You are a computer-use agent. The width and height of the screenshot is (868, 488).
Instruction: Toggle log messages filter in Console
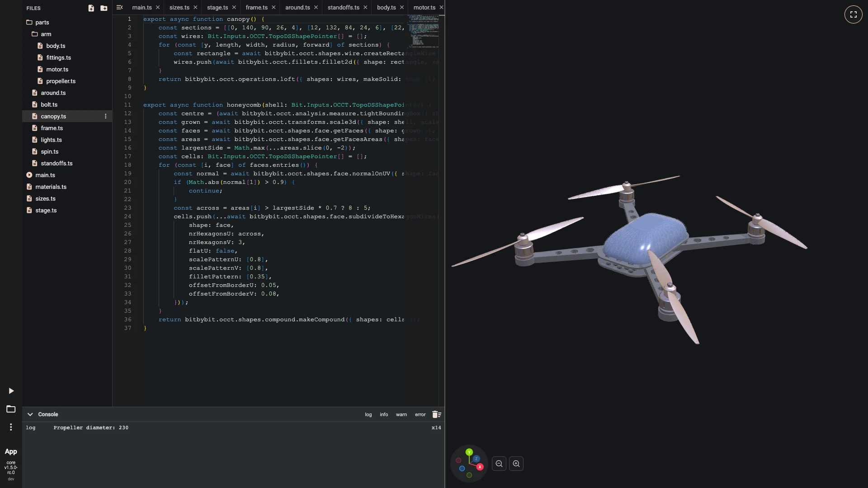(368, 414)
